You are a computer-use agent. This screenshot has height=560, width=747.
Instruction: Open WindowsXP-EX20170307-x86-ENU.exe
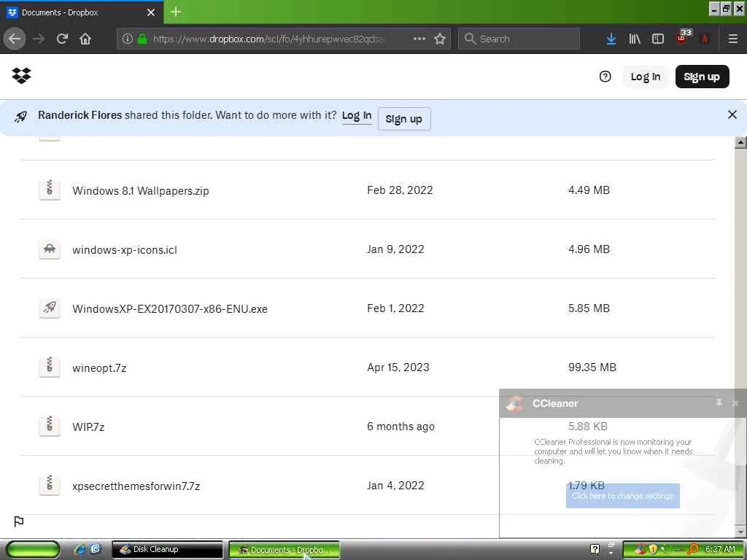(169, 309)
